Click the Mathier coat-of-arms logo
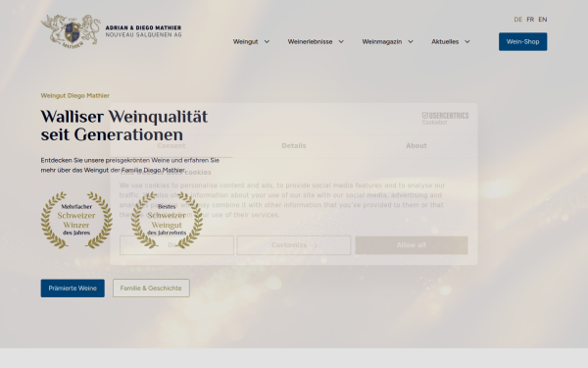 (71, 31)
